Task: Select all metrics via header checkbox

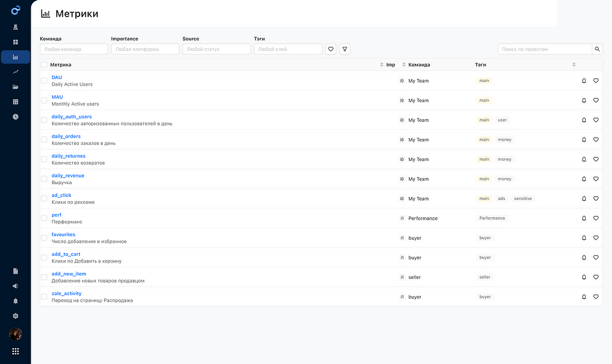Action: [x=44, y=64]
